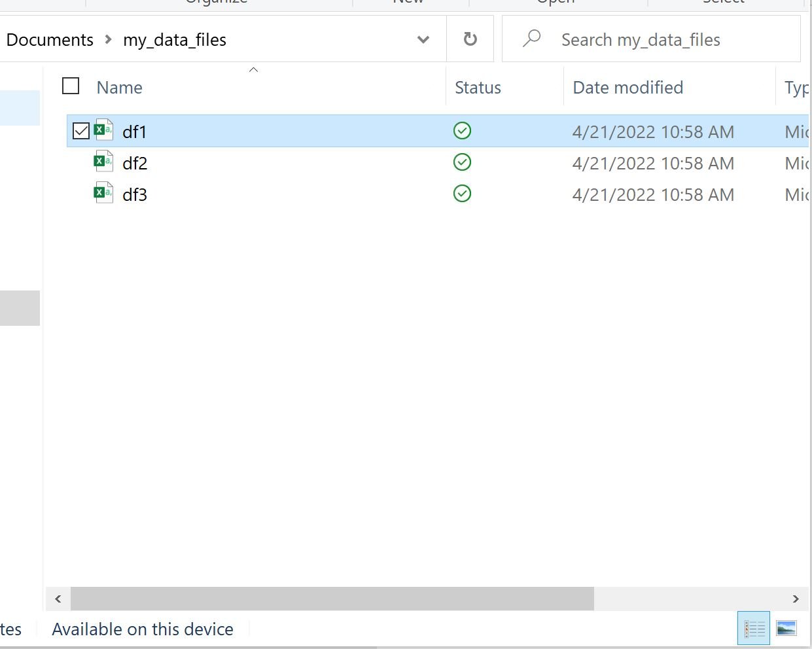Viewport: 812px width, 649px height.
Task: Click the green sync status icon for df1
Action: (x=462, y=131)
